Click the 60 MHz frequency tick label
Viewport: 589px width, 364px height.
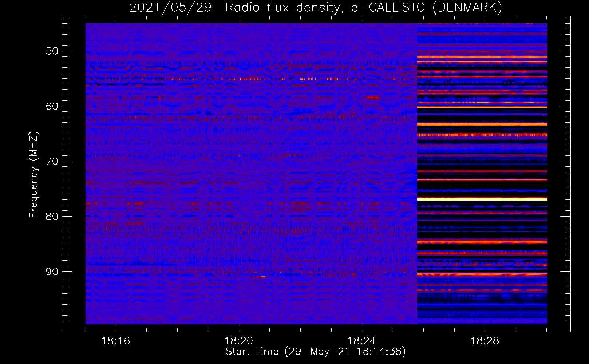(52, 106)
